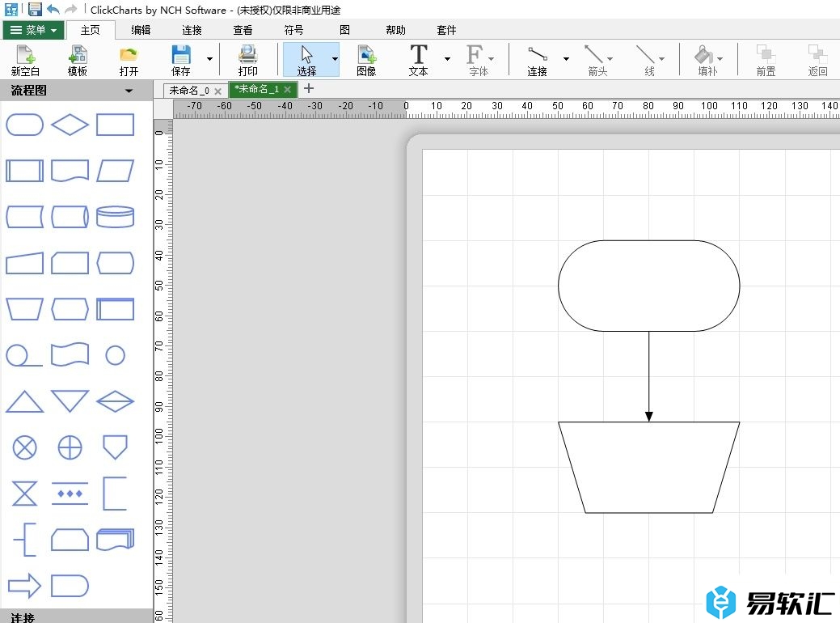Click the quick save icon in title bar
This screenshot has height=623, width=840.
pos(35,9)
